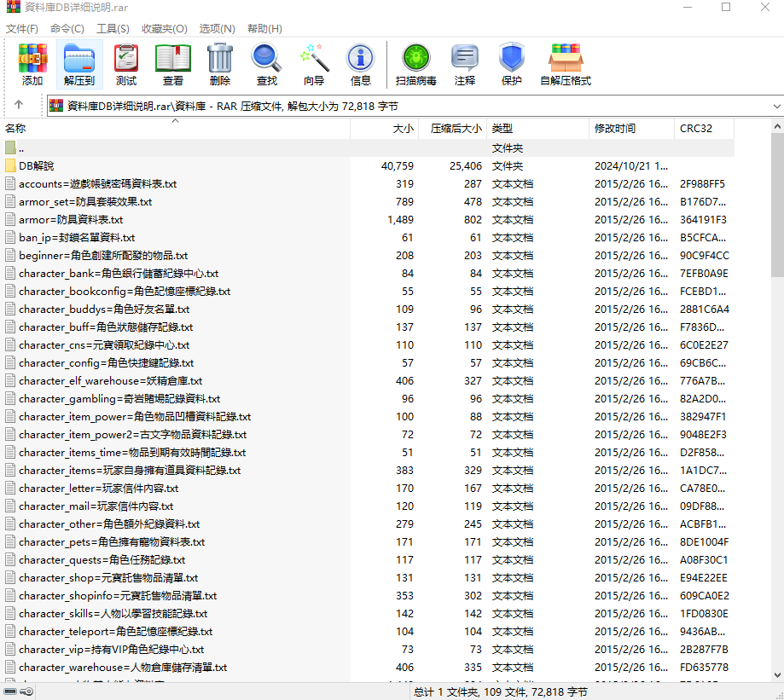Image resolution: width=784 pixels, height=700 pixels.
Task: Sort by 类型 column header
Action: point(538,129)
